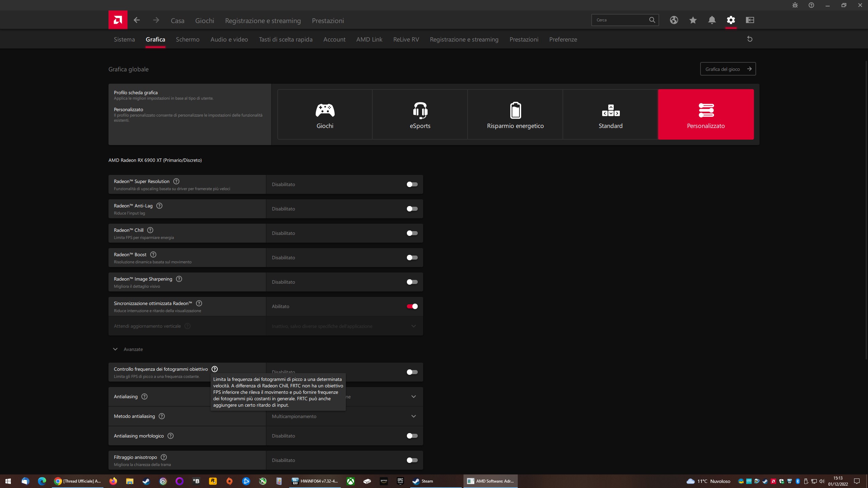Go to Giochi in top navigation

pyautogui.click(x=204, y=20)
